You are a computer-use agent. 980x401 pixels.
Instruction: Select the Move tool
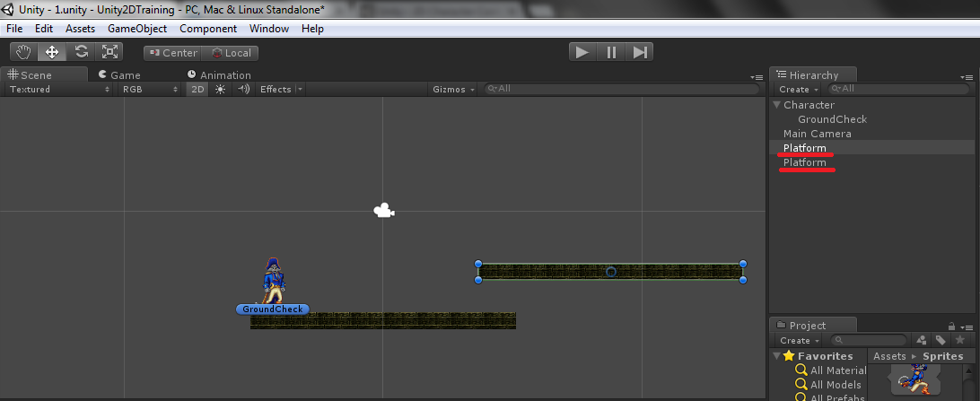click(52, 52)
